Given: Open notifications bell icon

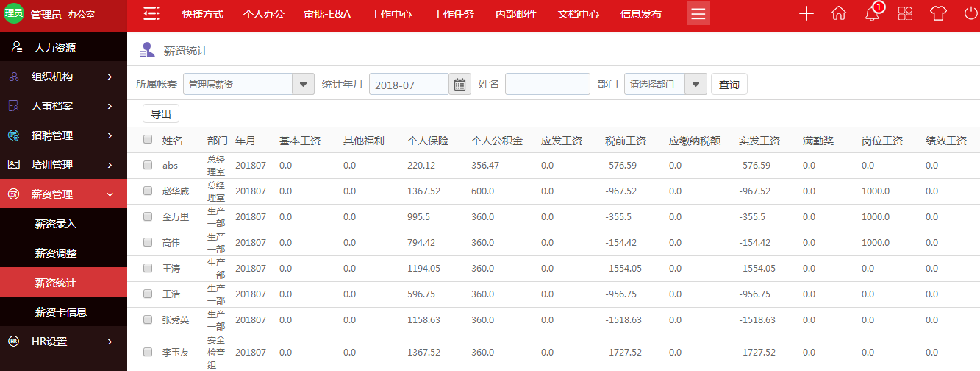Looking at the screenshot, I should [872, 14].
